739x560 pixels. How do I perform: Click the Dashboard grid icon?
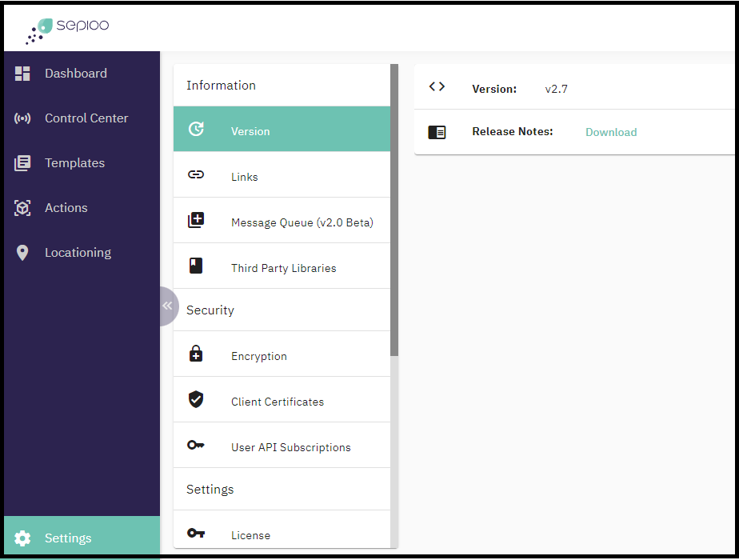(x=22, y=74)
